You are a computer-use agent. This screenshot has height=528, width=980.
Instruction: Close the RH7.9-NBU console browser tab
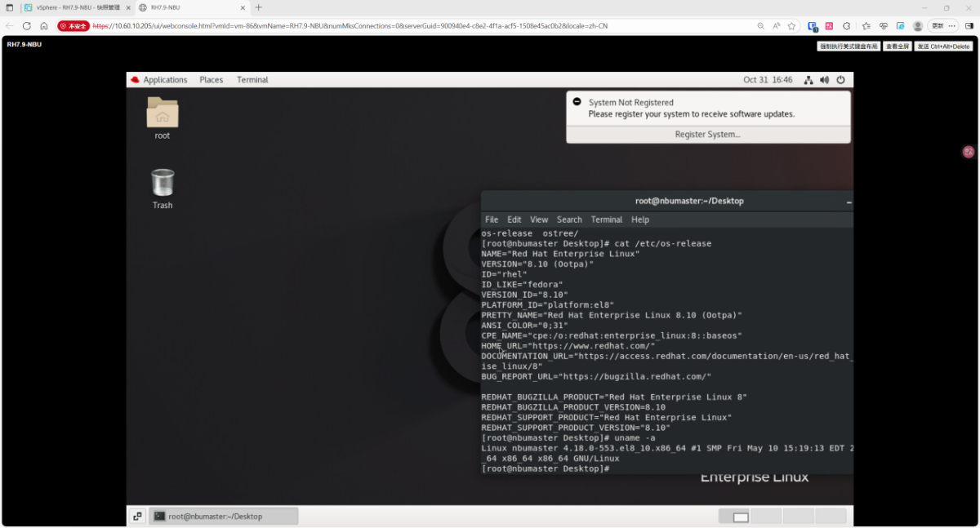[x=241, y=7]
